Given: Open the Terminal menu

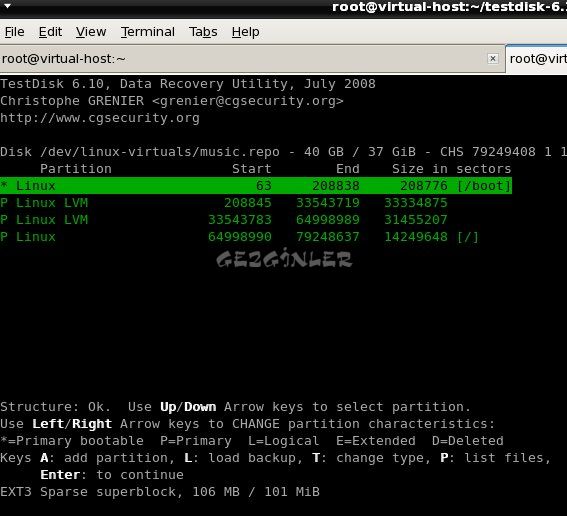Looking at the screenshot, I should [148, 32].
